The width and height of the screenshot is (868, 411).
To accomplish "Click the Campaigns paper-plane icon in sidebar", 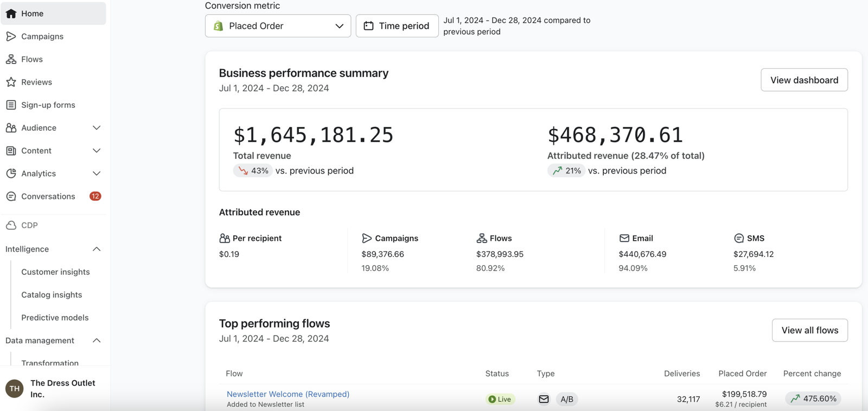I will (x=11, y=36).
